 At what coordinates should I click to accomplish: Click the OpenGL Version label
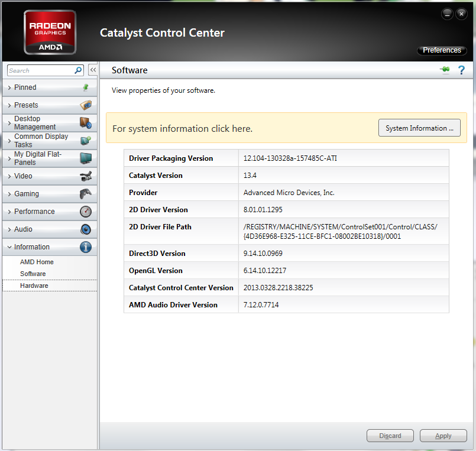pyautogui.click(x=156, y=271)
